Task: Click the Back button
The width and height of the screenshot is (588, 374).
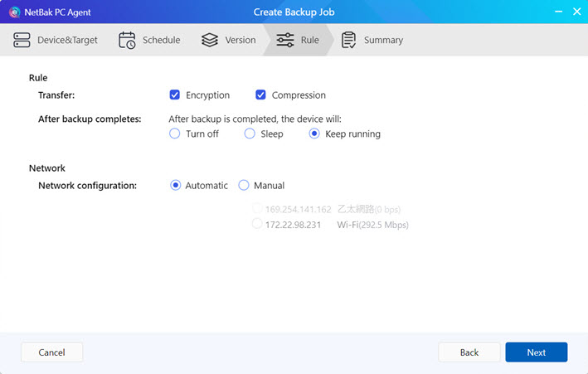Action: click(469, 352)
